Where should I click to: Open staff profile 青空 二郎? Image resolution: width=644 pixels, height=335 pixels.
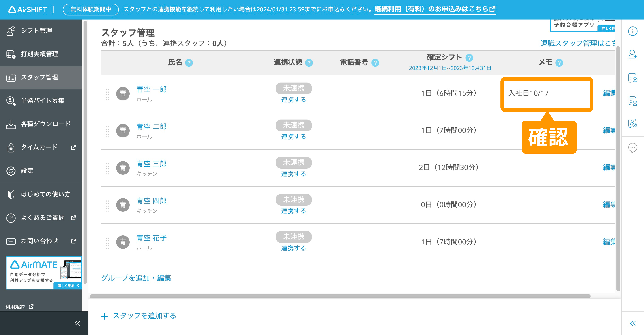(x=151, y=126)
